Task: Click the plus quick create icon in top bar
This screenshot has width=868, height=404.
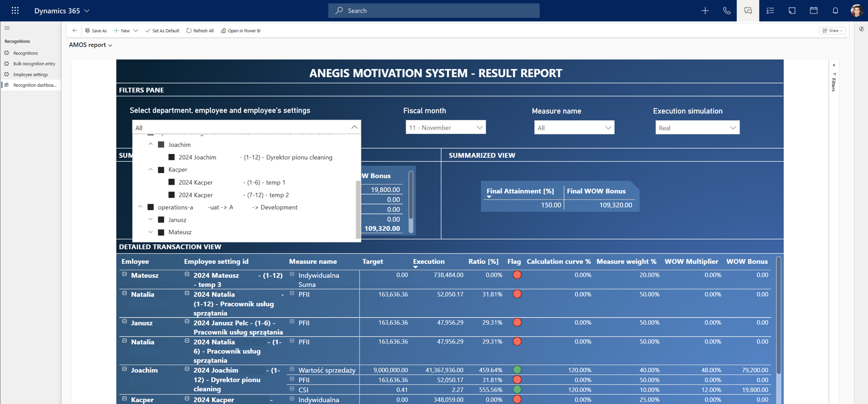Action: [x=705, y=11]
